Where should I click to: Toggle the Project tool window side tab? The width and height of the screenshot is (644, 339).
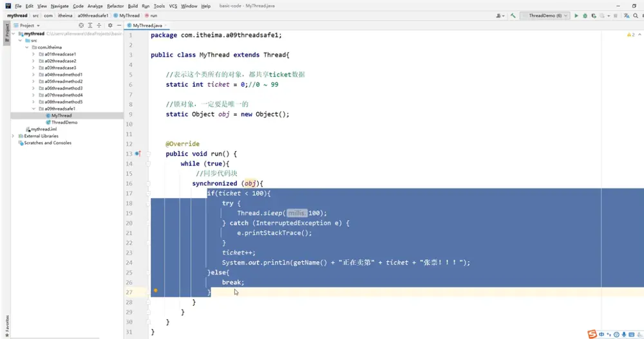tap(6, 32)
